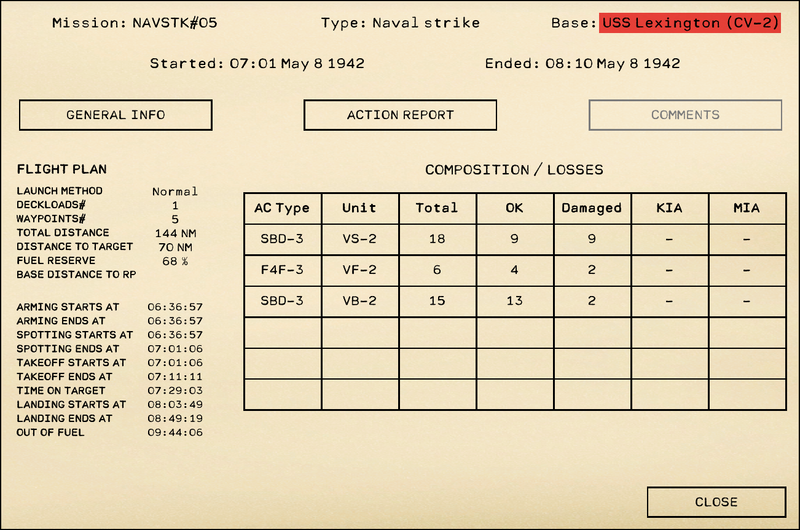Click the Landing Starts At time 08:03:49

pyautogui.click(x=175, y=405)
